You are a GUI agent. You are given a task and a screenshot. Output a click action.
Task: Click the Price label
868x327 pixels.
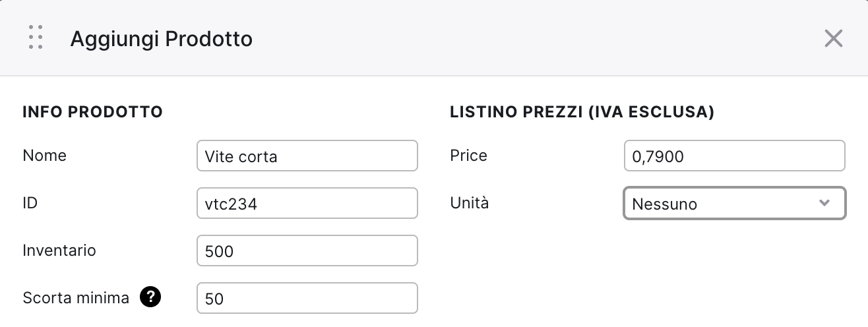(468, 156)
